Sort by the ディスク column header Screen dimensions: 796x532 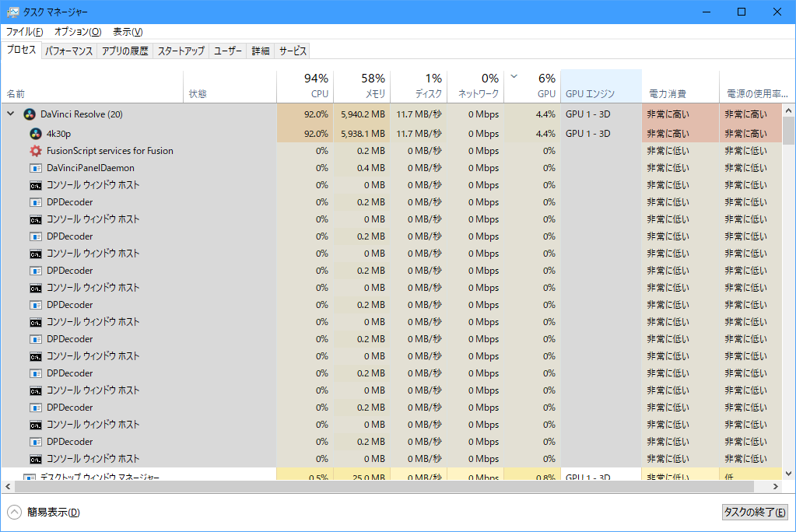[x=419, y=86]
